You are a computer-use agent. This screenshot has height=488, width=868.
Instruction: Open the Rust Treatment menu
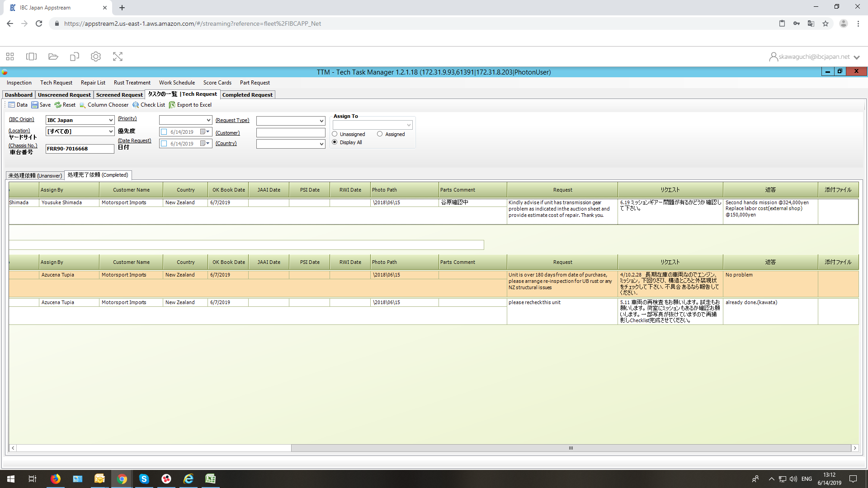132,83
